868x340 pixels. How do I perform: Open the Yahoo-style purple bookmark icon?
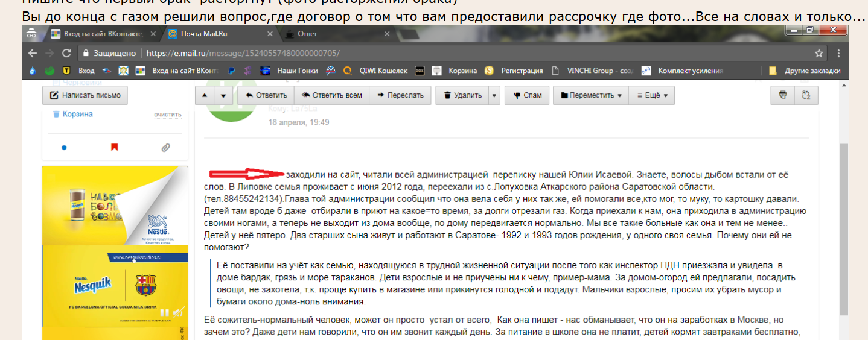[247, 71]
